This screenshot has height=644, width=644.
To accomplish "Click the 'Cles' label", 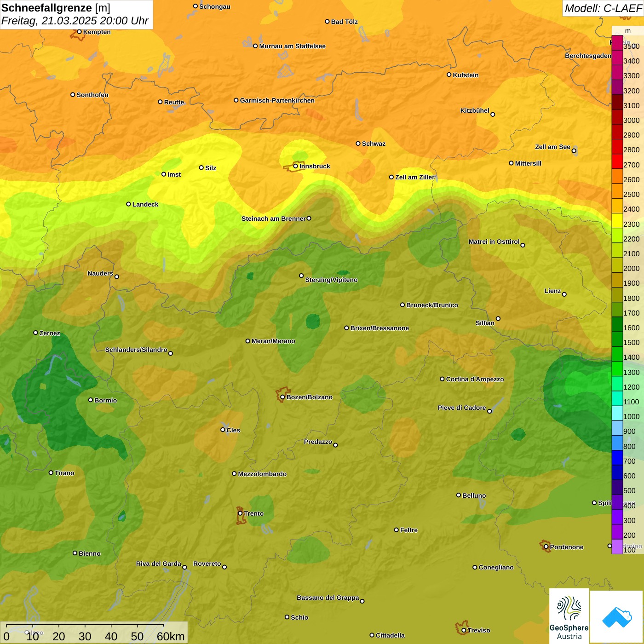I will [233, 430].
